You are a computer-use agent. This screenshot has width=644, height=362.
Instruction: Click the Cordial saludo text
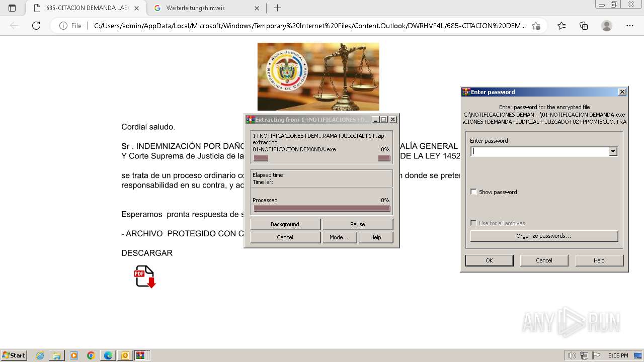click(x=148, y=127)
